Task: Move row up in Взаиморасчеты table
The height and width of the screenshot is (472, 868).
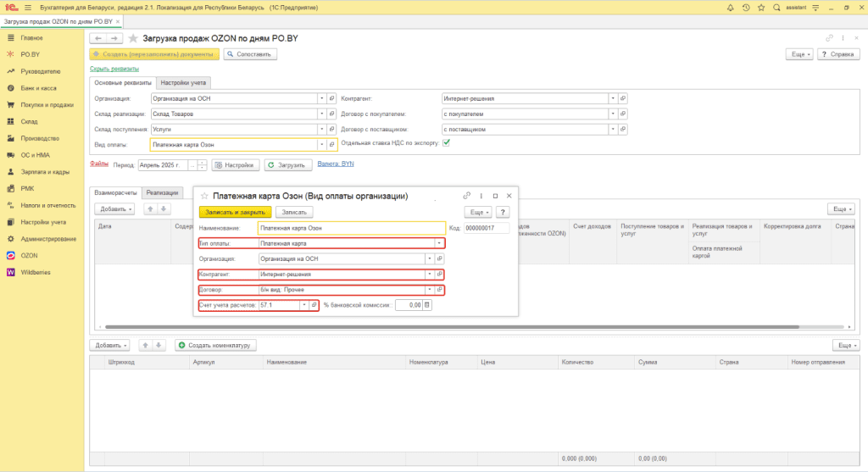Action: point(150,209)
